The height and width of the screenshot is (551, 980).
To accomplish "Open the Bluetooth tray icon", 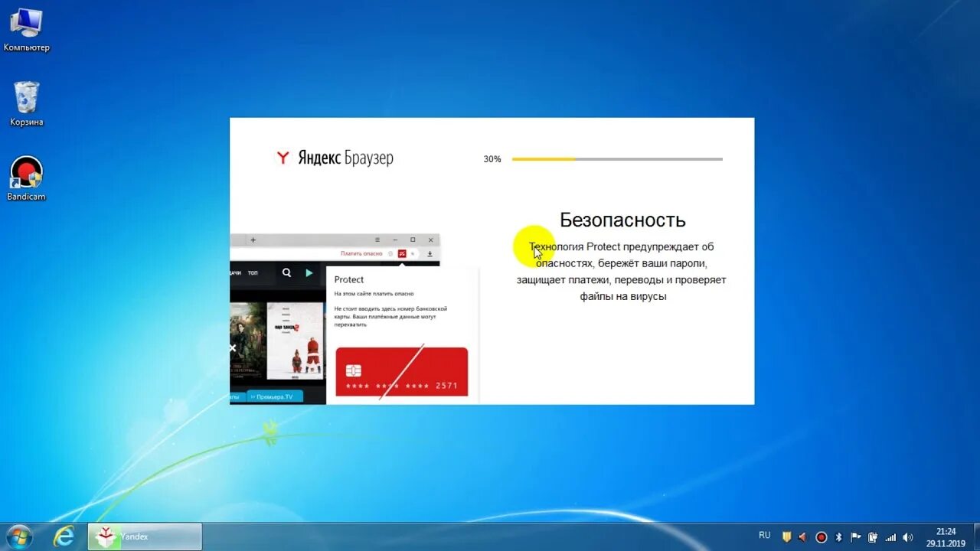I will coord(838,537).
